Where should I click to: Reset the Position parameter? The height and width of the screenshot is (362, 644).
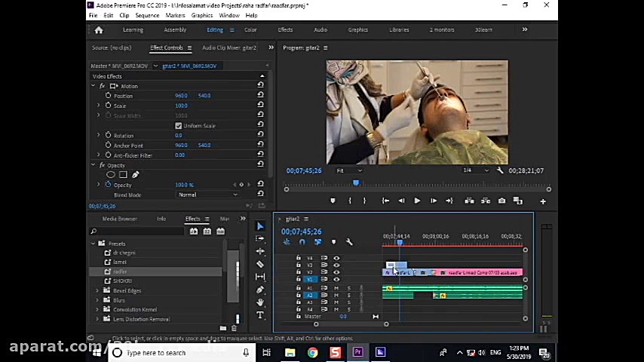[260, 96]
